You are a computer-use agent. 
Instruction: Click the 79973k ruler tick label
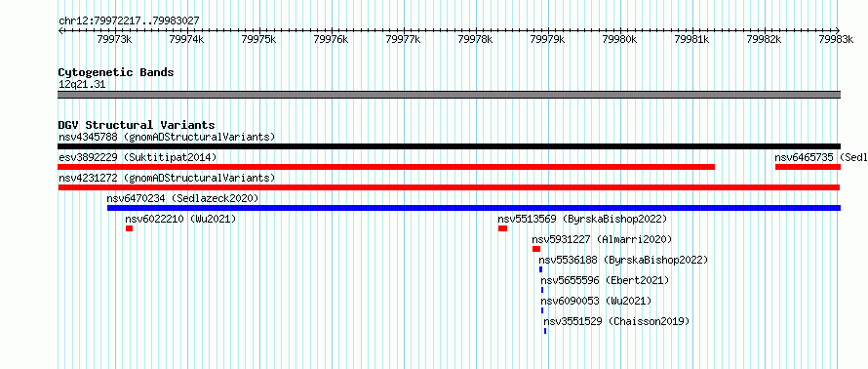click(114, 39)
